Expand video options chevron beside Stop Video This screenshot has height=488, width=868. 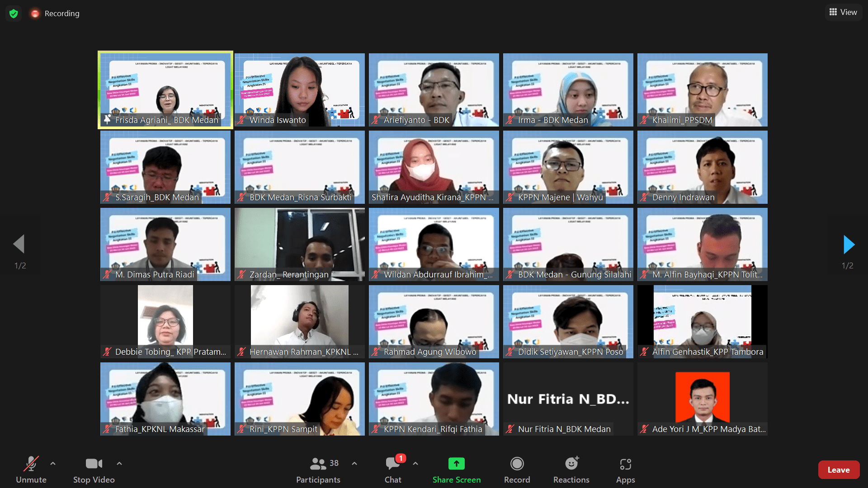(119, 464)
